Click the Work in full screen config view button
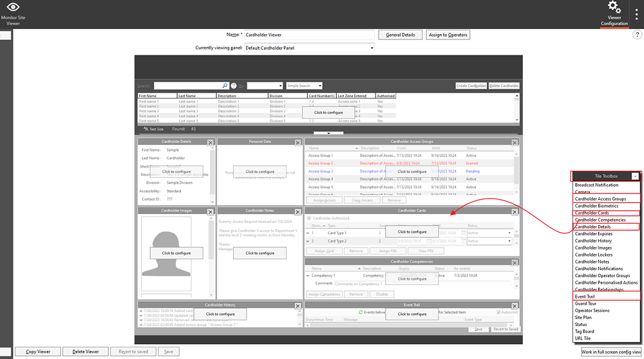644x359 pixels. [610, 352]
